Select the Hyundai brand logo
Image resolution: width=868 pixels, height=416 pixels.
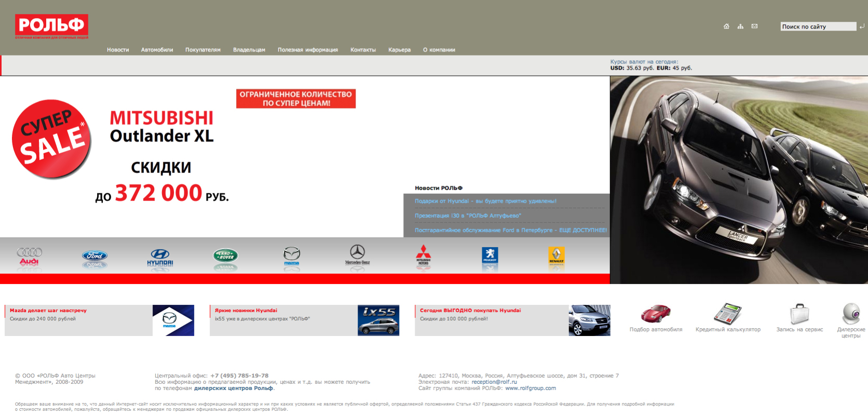point(160,257)
